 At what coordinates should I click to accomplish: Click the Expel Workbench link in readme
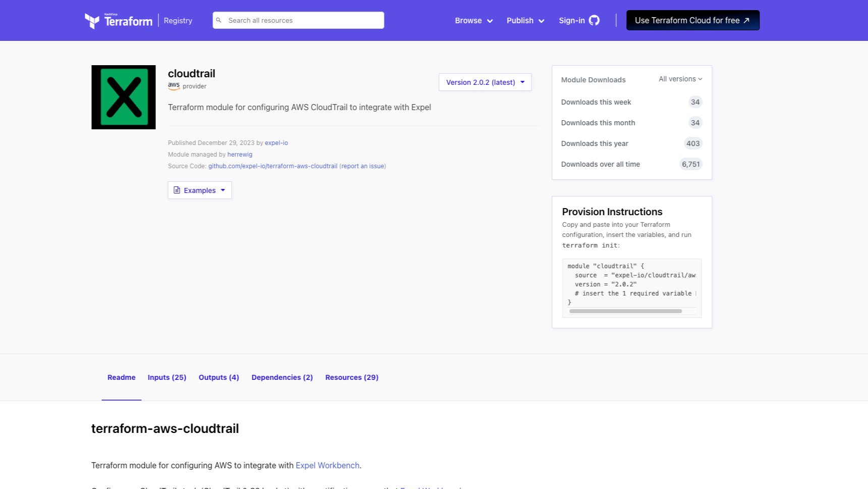(328, 465)
